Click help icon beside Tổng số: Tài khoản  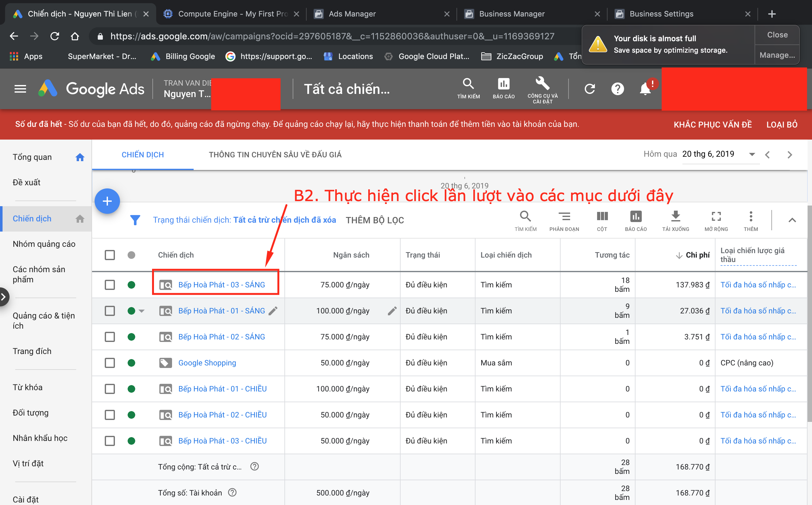pos(232,492)
